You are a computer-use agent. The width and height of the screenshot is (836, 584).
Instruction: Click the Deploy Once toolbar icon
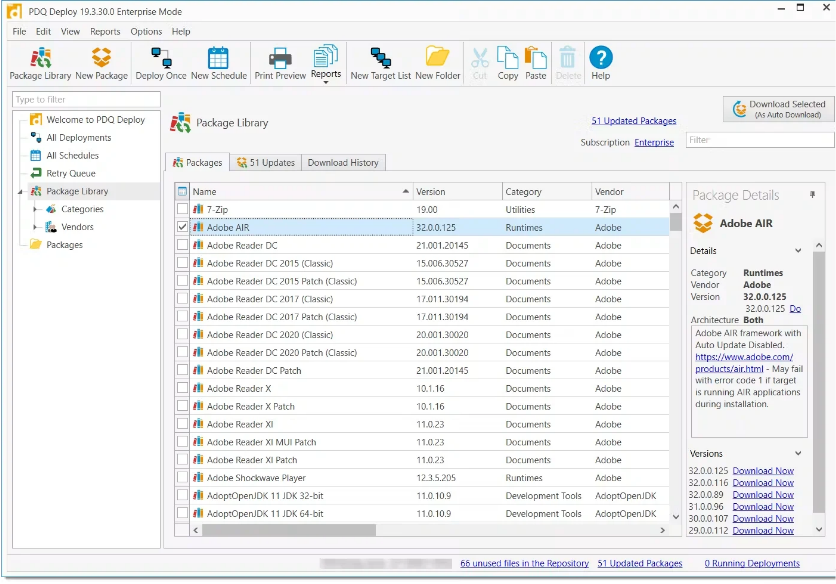(160, 63)
